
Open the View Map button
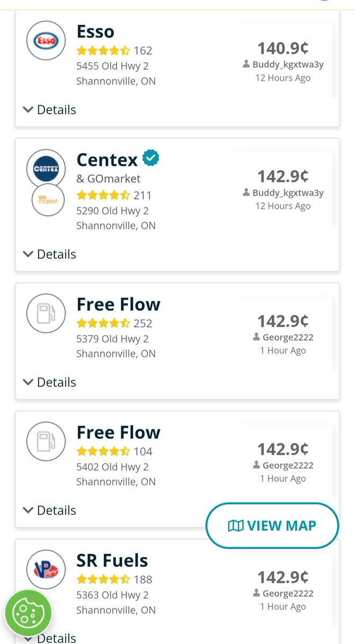(272, 525)
